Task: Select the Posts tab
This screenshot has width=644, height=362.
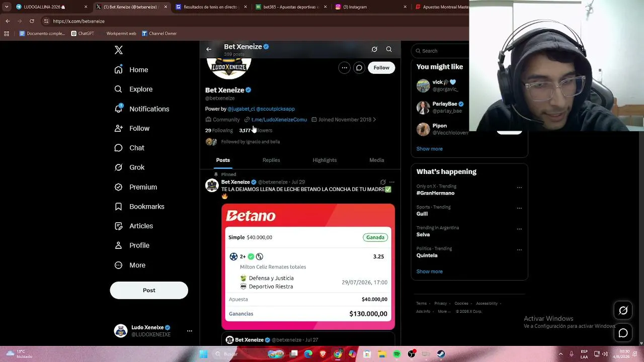Action: (x=223, y=160)
